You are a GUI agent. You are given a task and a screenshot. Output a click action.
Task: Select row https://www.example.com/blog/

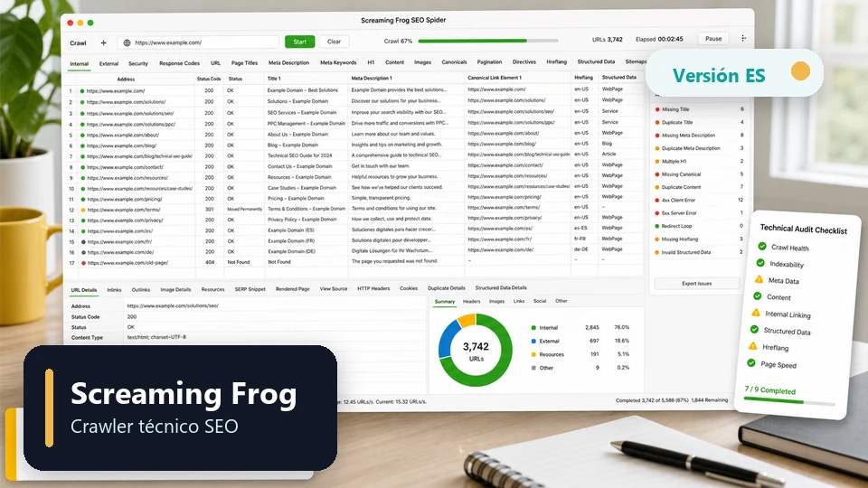354,145
